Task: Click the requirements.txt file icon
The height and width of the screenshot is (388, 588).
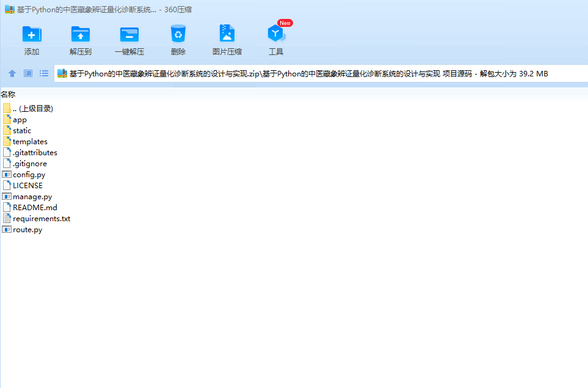Action: click(x=7, y=218)
